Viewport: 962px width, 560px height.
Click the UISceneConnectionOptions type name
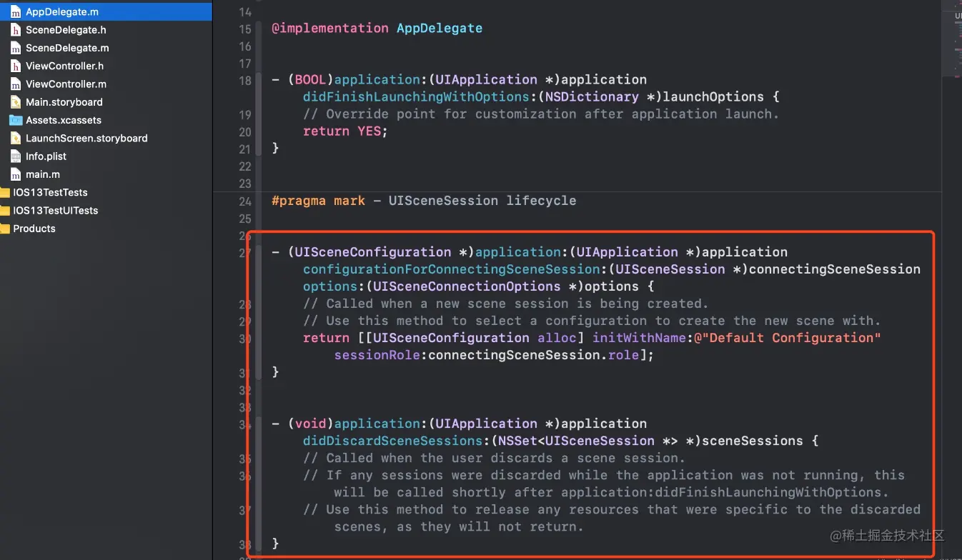(467, 286)
